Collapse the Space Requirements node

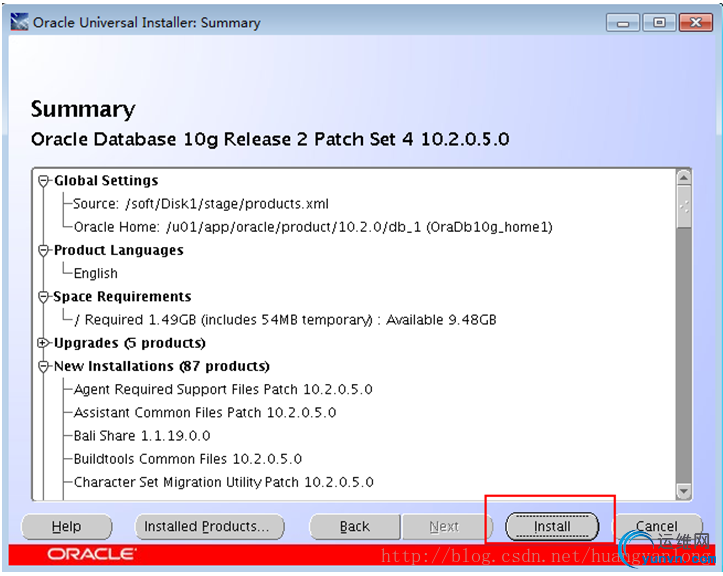43,297
